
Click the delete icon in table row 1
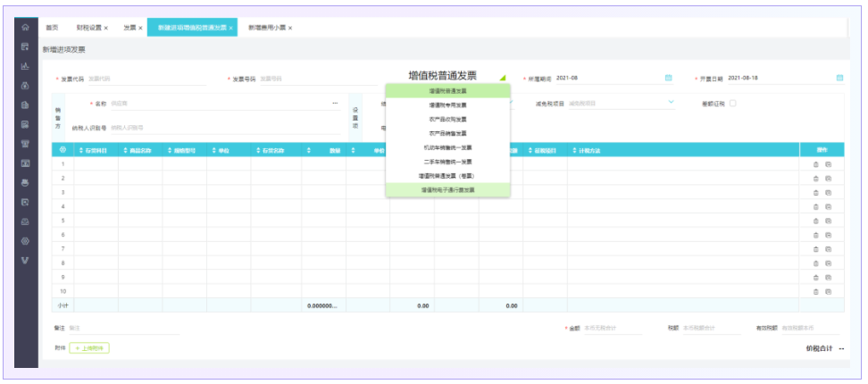coord(815,164)
